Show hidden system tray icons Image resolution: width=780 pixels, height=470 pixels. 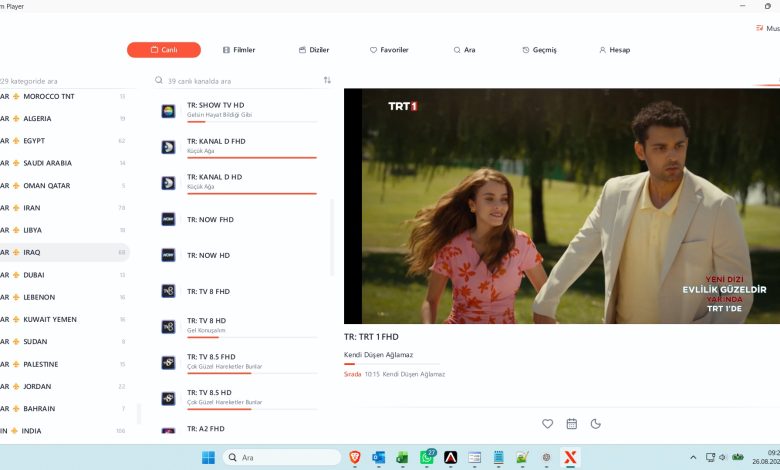693,457
